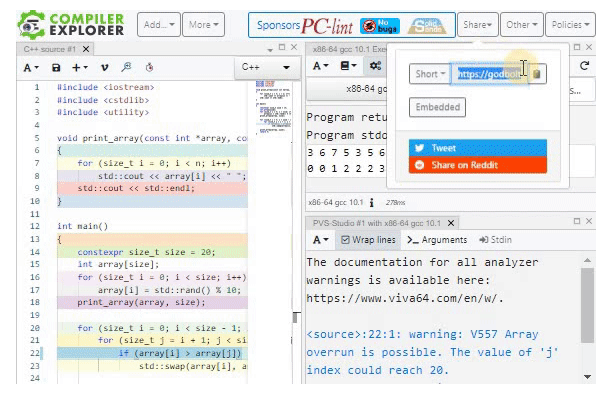Click the output scroll up arrow
This screenshot has width=612, height=400.
tap(587, 260)
